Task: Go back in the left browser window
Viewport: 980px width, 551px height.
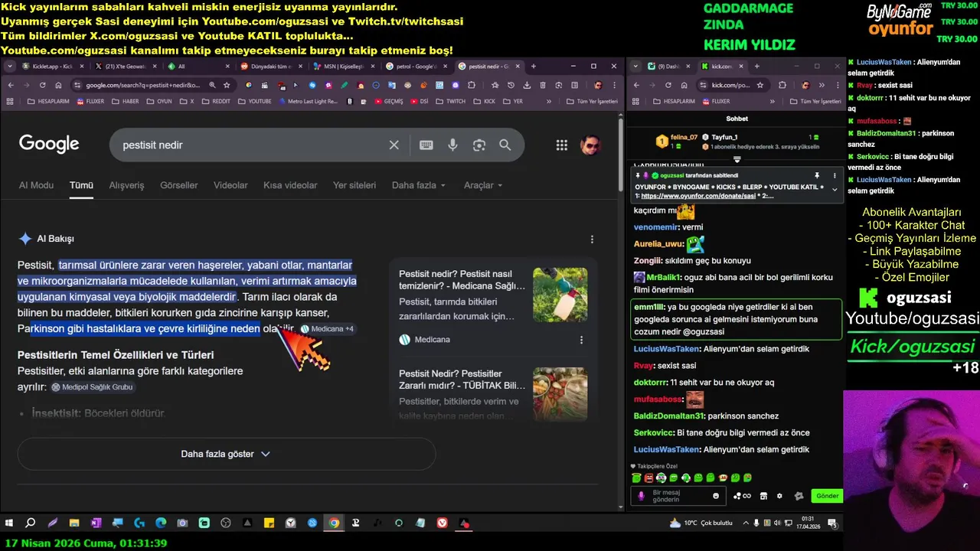Action: 11,85
